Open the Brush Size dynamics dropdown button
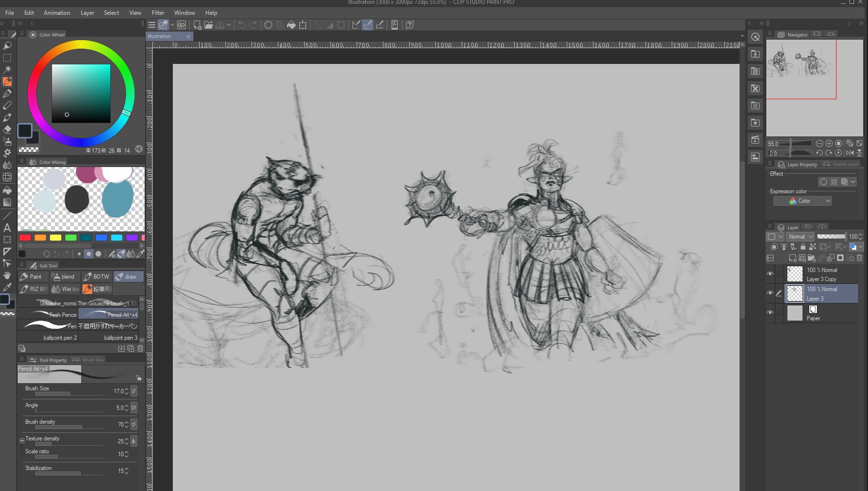 134,391
